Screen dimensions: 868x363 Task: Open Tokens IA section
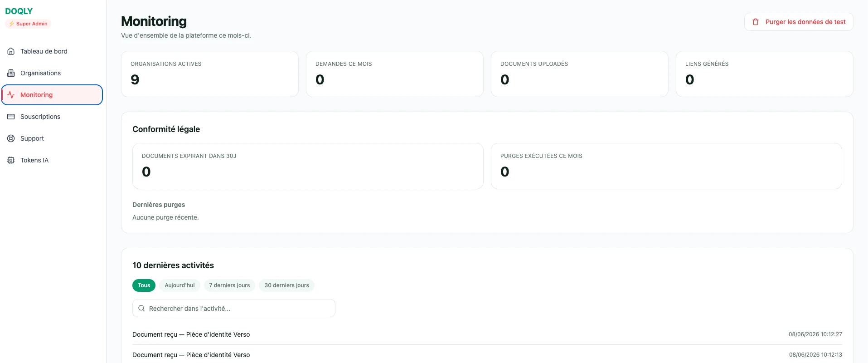pyautogui.click(x=52, y=160)
